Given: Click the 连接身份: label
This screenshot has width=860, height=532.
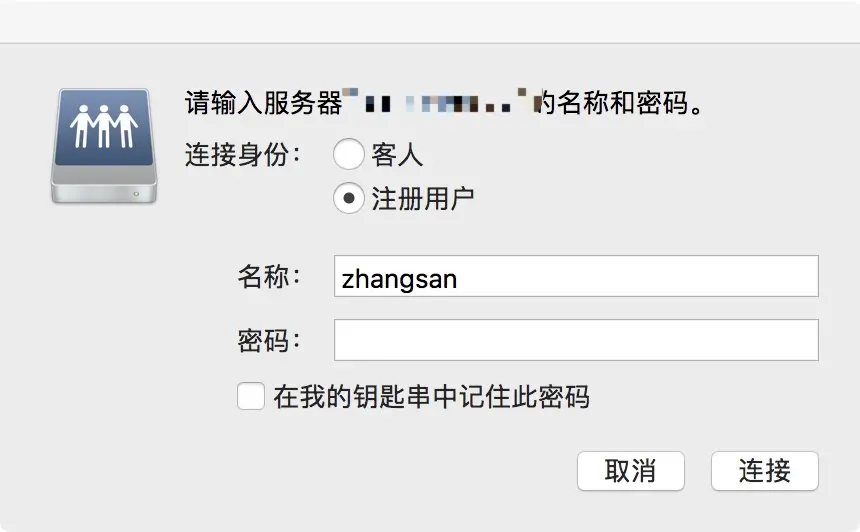Looking at the screenshot, I should tap(243, 154).
